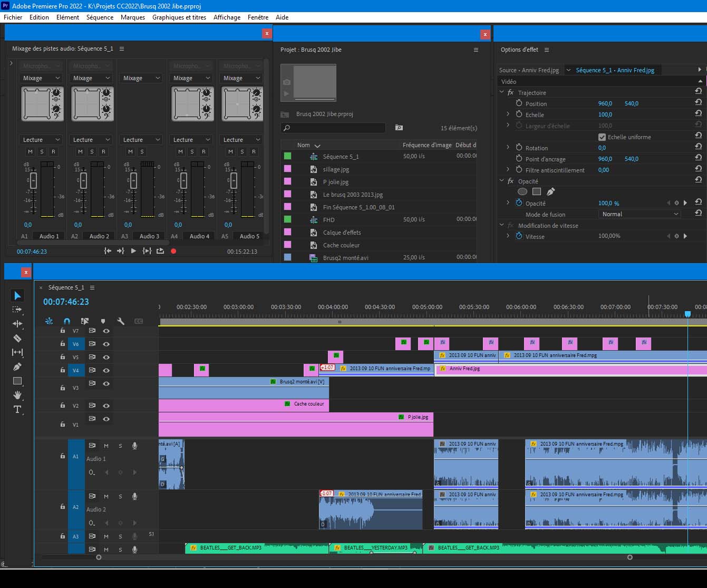Toggle timeline snapping magnet icon
This screenshot has width=707, height=588.
tap(67, 321)
